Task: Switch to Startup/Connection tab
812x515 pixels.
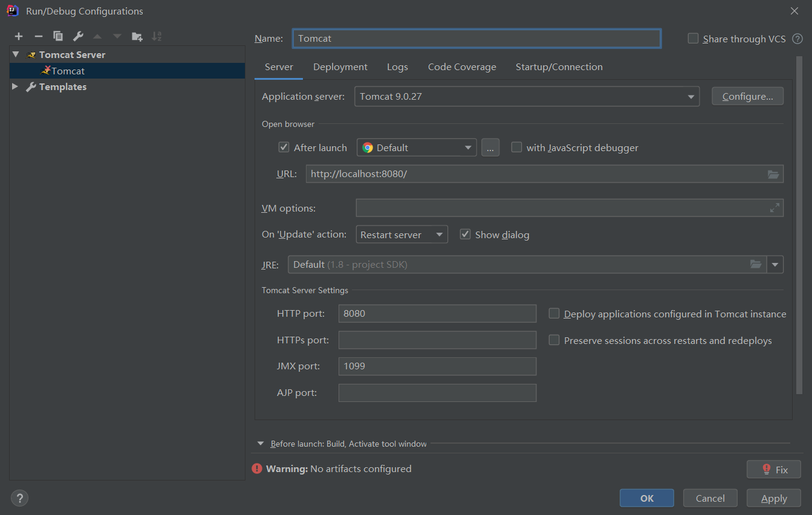Action: pos(559,67)
